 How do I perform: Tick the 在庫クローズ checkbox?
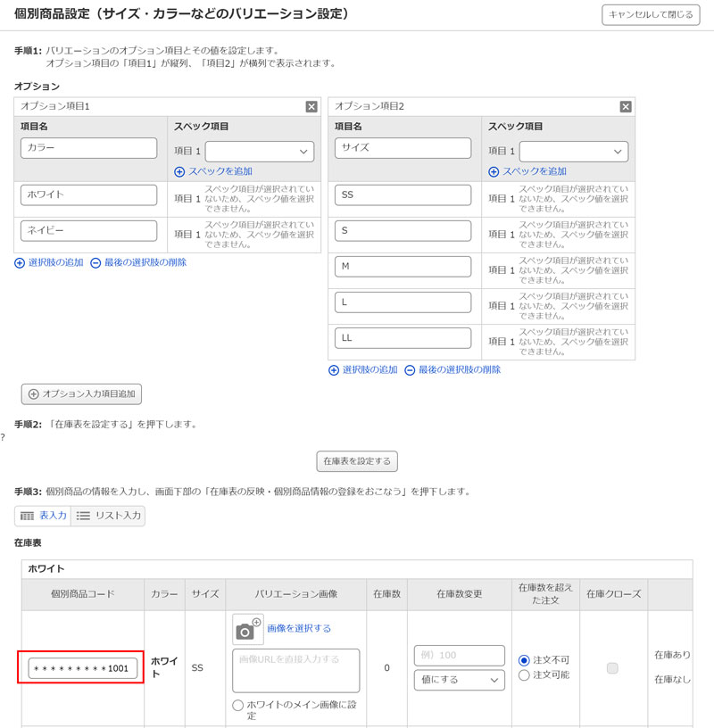[x=612, y=668]
